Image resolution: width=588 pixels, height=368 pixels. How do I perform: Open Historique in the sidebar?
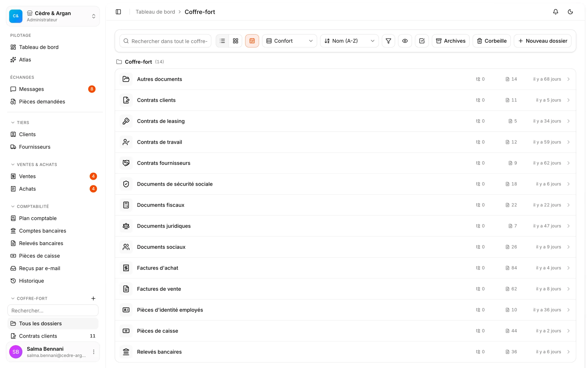[53, 281]
